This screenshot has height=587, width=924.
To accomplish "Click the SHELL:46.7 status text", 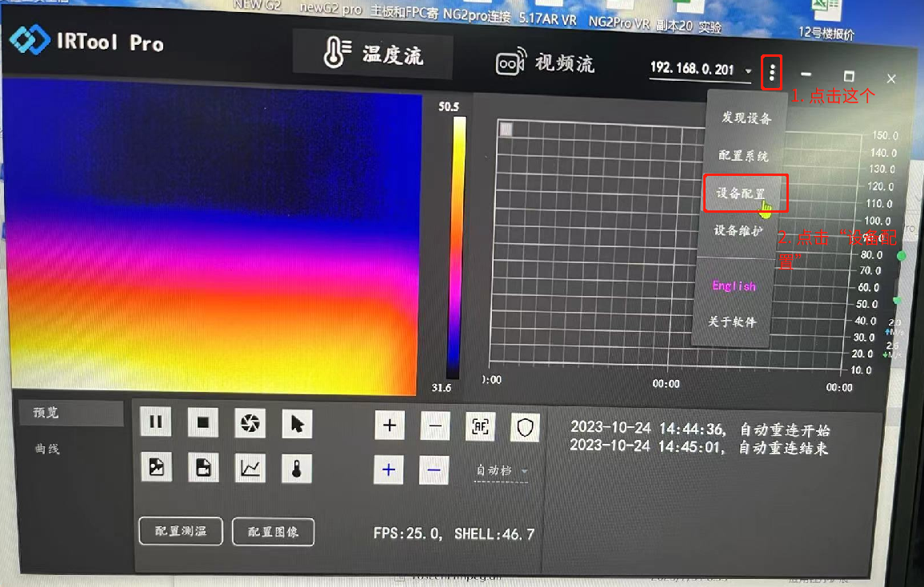I will coord(494,534).
